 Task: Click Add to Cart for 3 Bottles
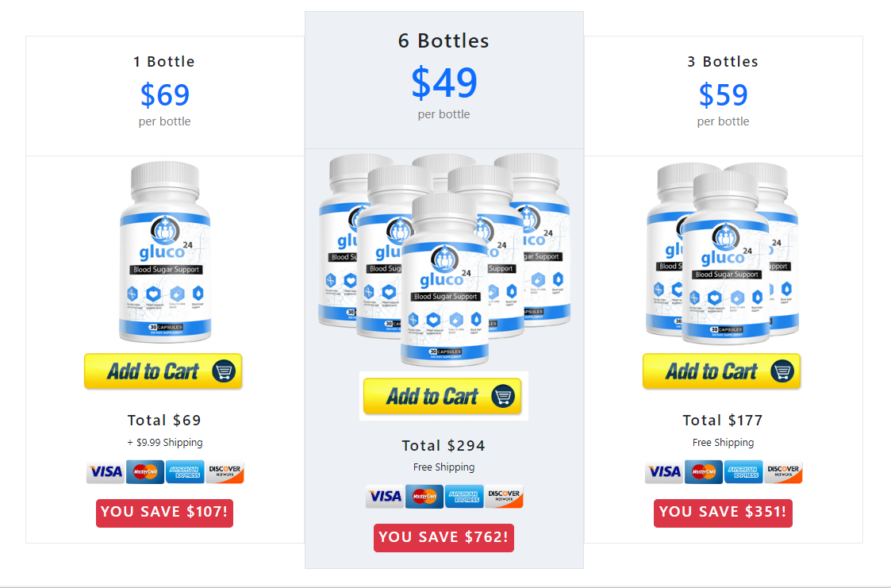point(722,371)
